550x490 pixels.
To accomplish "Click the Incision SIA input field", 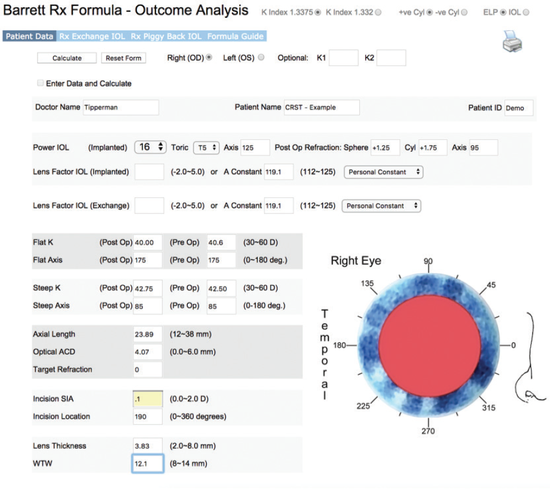I will point(148,399).
